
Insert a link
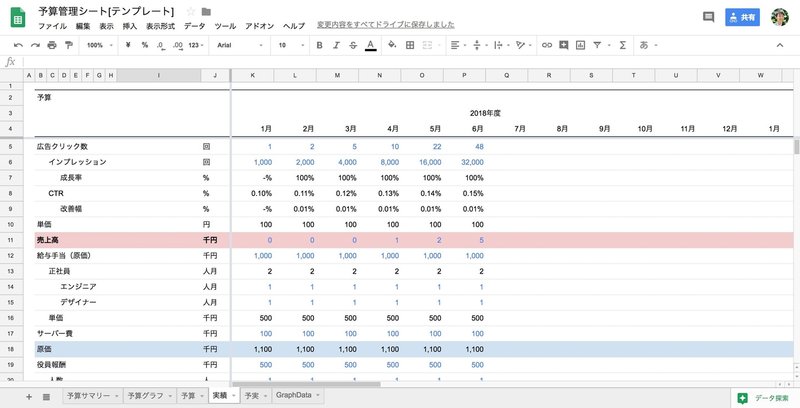pos(547,45)
